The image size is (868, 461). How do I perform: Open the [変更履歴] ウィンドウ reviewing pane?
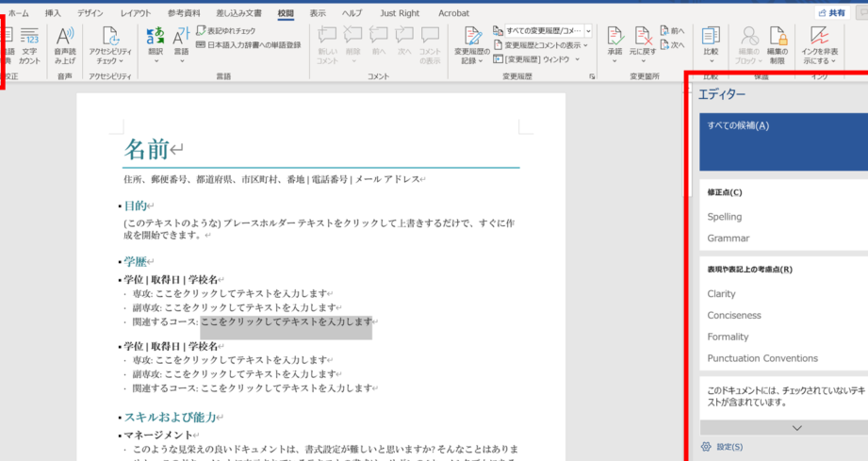(x=532, y=59)
